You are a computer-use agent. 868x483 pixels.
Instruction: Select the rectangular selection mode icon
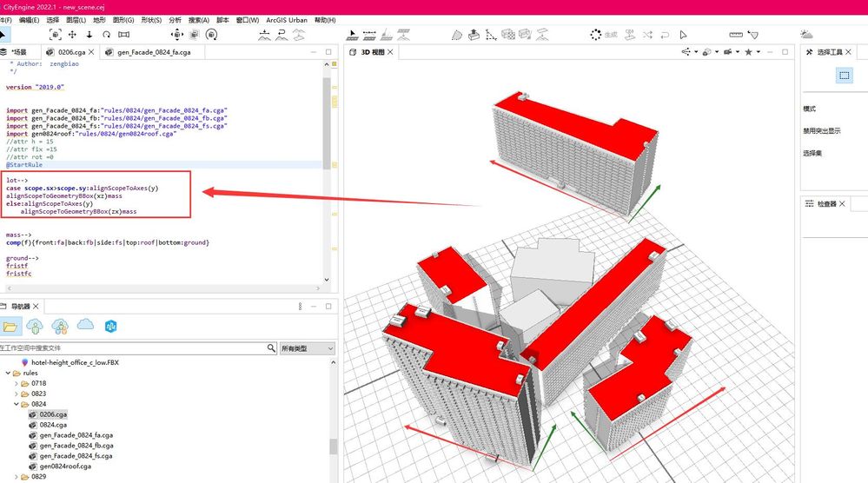[845, 76]
